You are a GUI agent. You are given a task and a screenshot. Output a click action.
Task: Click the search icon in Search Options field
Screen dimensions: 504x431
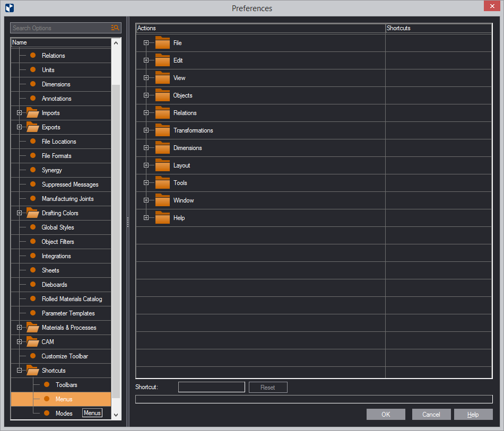[115, 28]
